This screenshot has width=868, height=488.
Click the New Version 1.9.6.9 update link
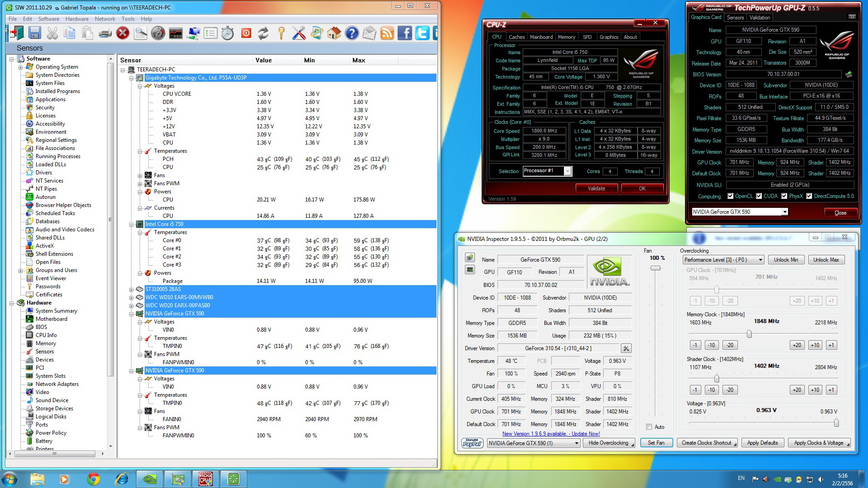[551, 434]
